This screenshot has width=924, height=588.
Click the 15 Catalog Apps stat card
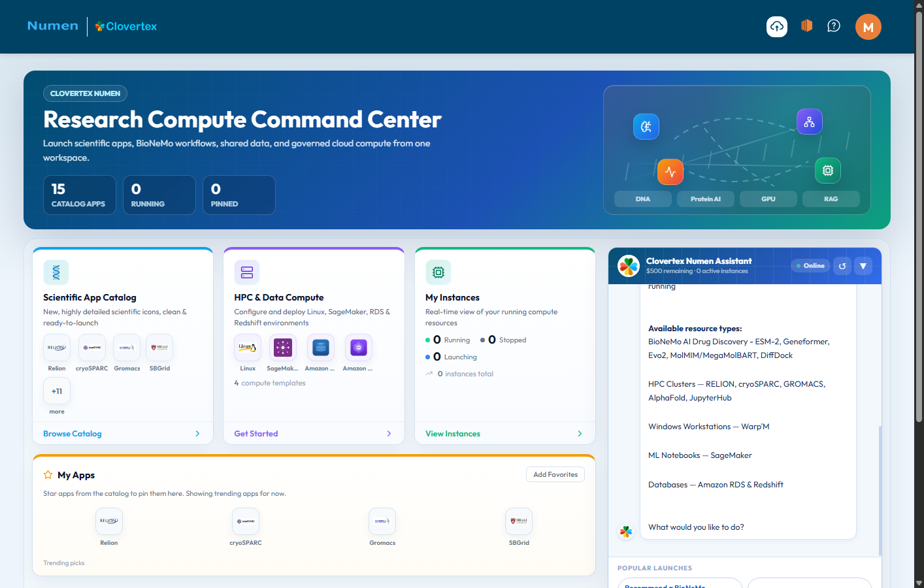[x=80, y=195]
